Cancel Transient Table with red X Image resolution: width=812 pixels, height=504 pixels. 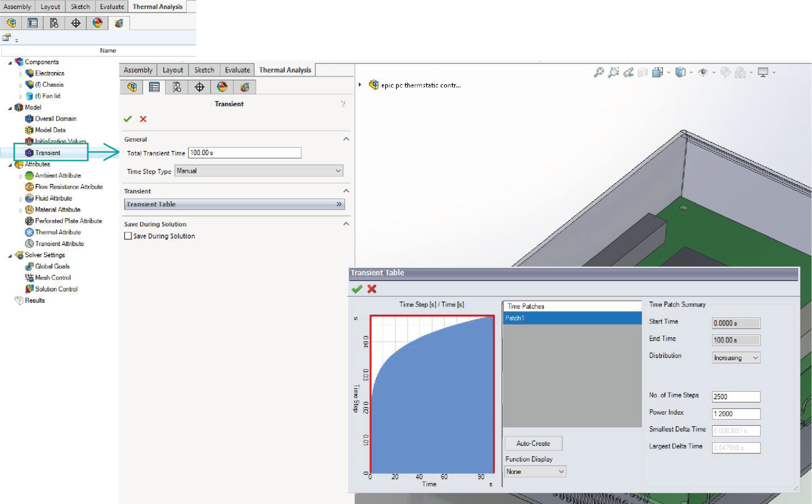coord(372,289)
